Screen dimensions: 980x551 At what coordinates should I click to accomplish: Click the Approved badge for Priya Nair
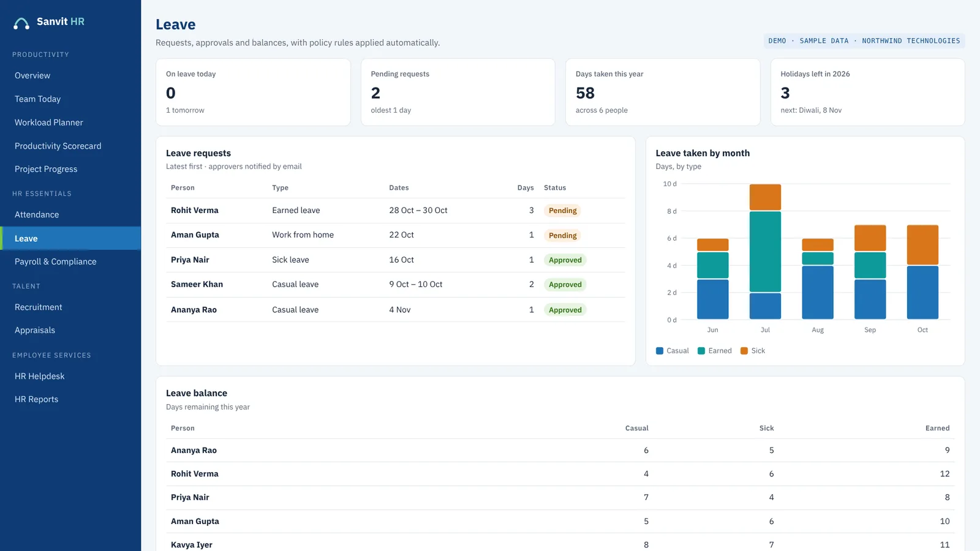tap(565, 260)
